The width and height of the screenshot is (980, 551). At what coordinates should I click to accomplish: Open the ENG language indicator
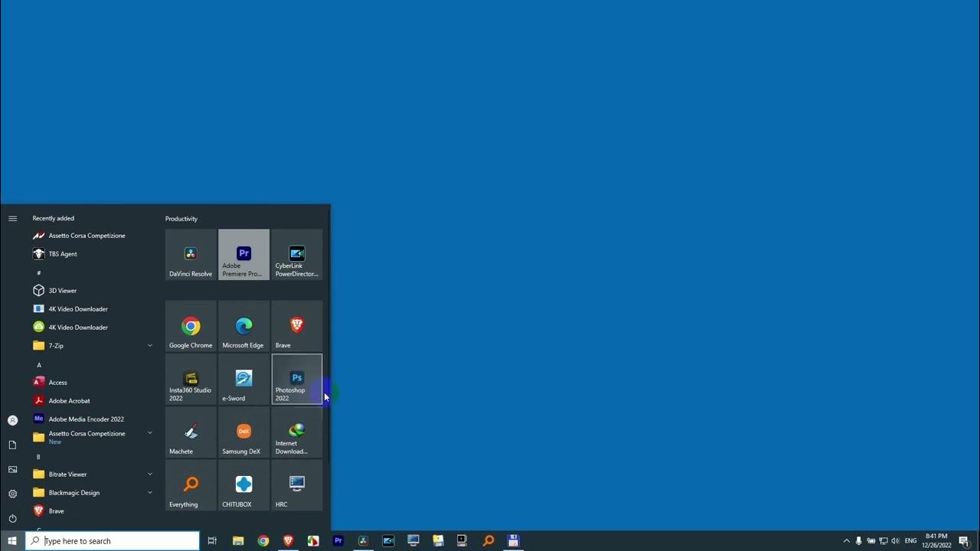point(911,541)
